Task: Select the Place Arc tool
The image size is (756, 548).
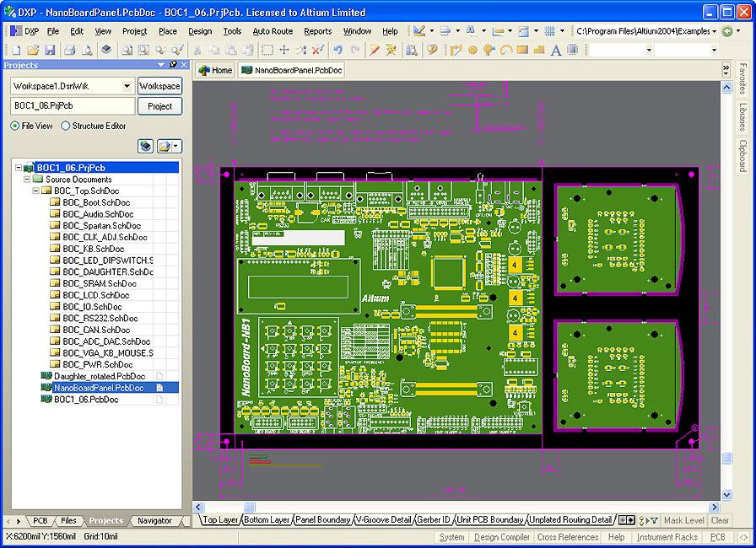Action: (506, 50)
